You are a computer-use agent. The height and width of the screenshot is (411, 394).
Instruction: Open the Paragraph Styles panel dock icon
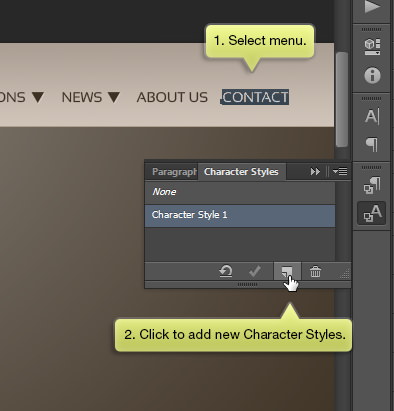(x=372, y=186)
